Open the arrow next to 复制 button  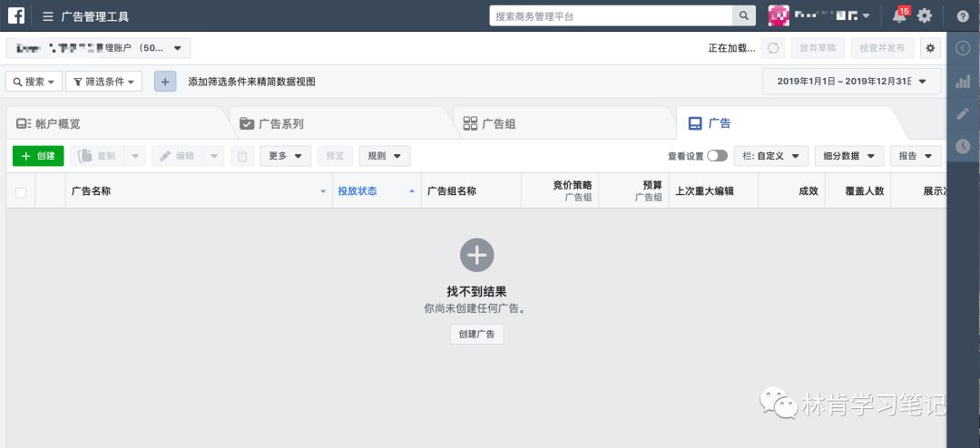coord(134,156)
